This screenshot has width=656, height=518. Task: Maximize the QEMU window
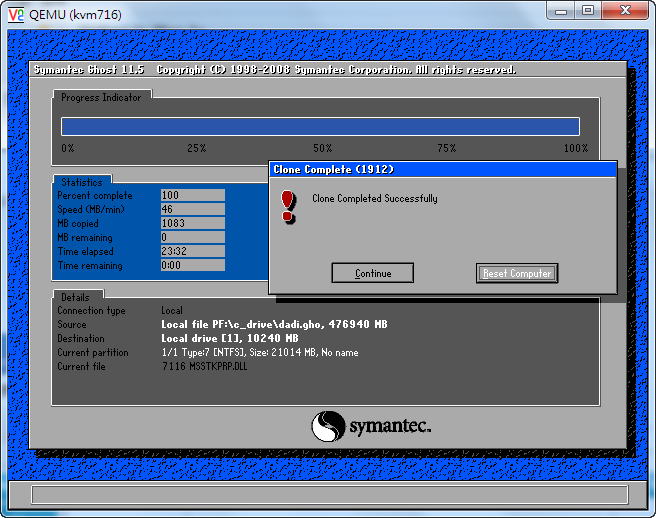pos(588,10)
